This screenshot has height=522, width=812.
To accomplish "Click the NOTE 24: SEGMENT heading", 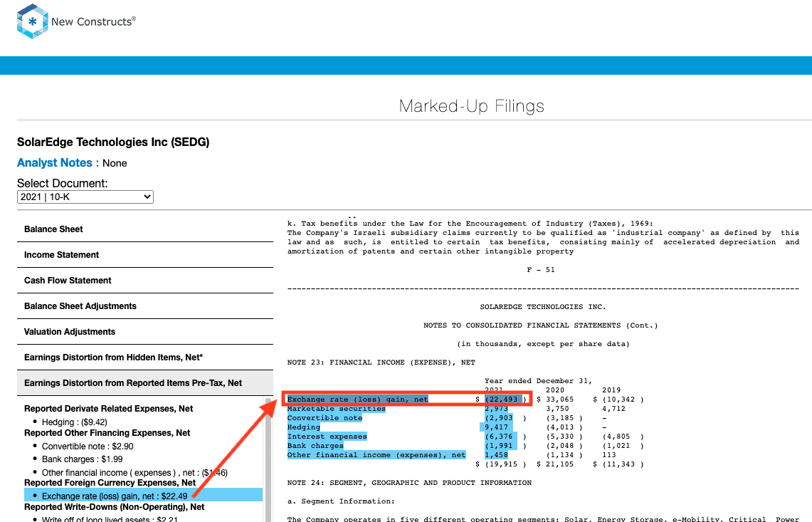I will pos(410,483).
